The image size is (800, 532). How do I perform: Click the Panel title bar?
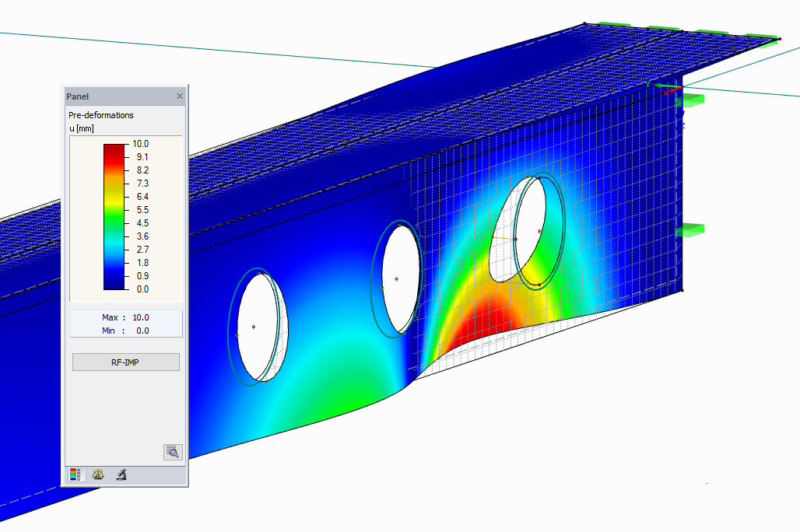pyautogui.click(x=117, y=96)
